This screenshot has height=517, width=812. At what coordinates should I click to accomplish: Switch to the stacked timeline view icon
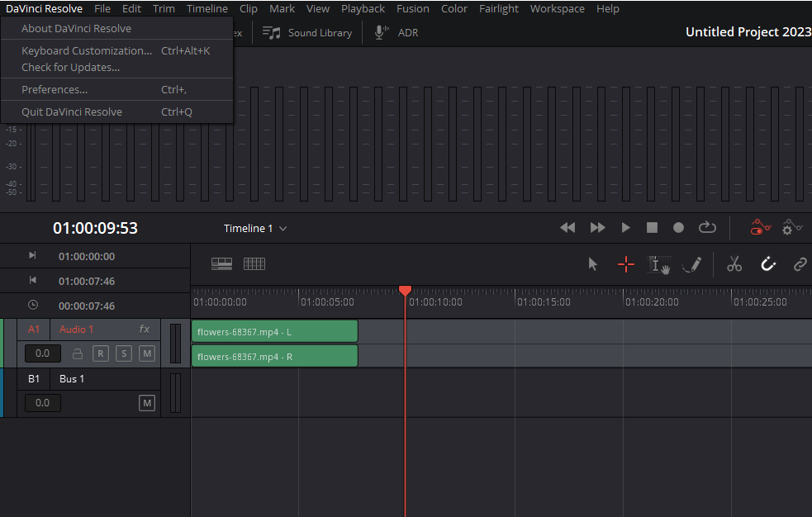pyautogui.click(x=221, y=264)
